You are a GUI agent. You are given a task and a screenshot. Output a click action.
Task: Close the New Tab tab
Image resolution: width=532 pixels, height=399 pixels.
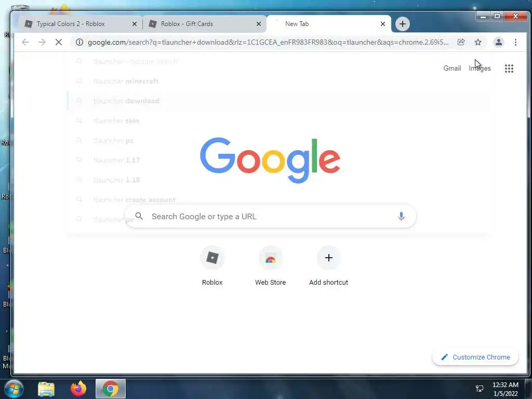[x=383, y=24]
